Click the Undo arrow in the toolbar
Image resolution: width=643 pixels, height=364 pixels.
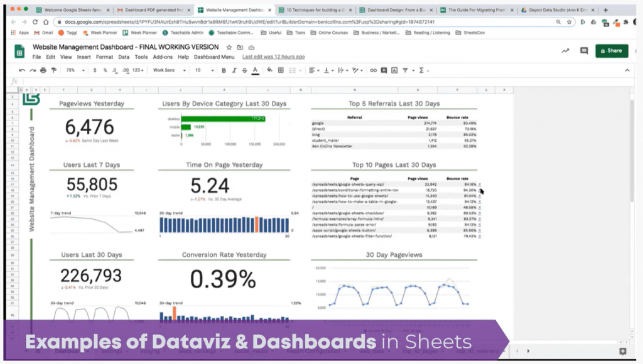click(23, 70)
